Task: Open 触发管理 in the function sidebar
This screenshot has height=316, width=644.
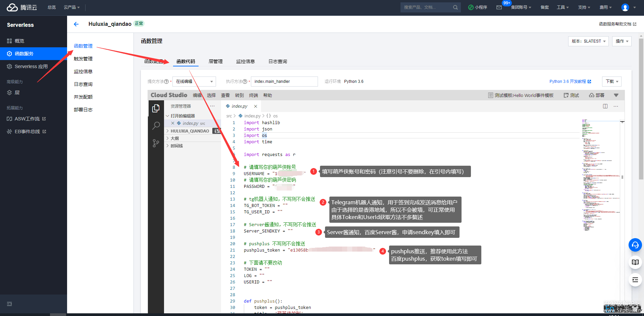Action: (x=83, y=59)
